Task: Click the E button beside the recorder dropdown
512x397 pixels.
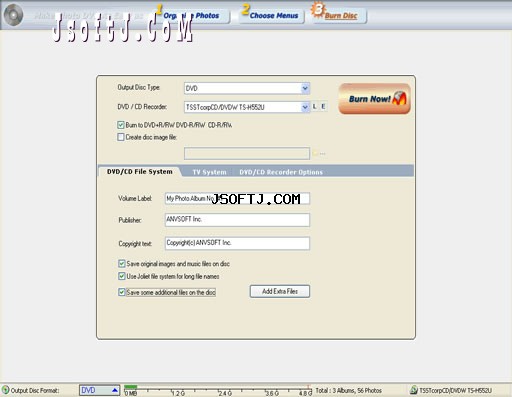Action: pos(323,107)
